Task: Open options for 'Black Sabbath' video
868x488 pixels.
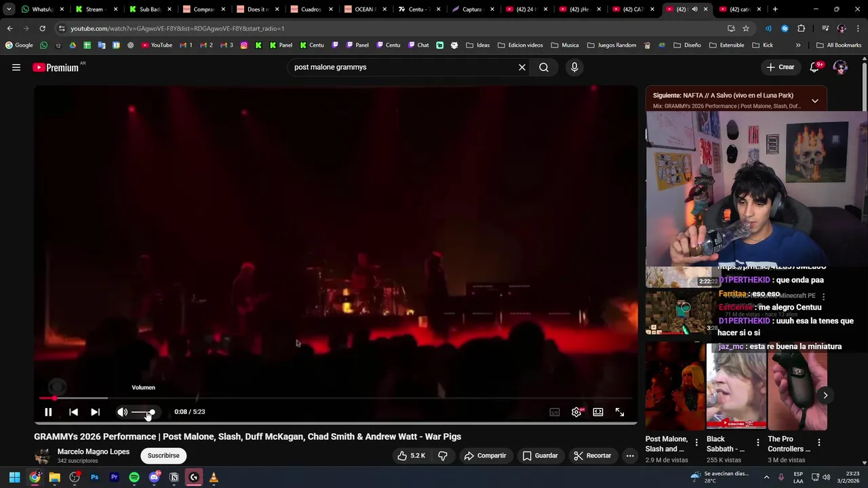Action: [757, 443]
